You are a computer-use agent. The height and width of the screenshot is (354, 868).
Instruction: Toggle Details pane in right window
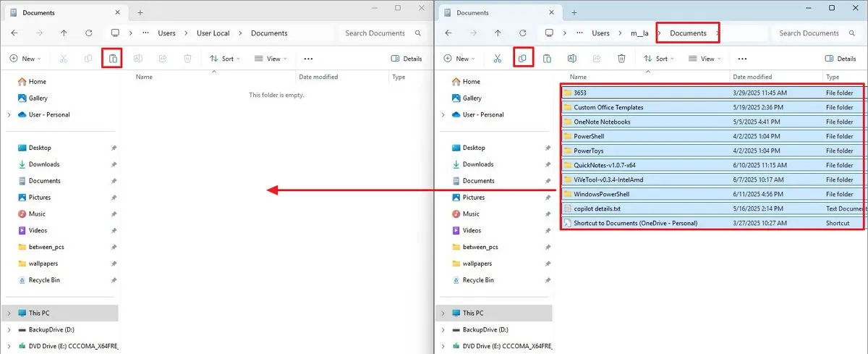[841, 59]
